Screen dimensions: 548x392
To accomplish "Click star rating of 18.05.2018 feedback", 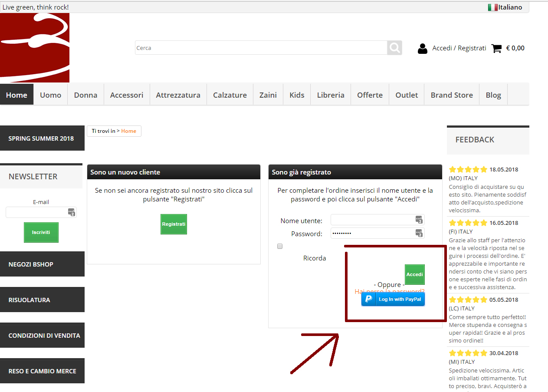I will (x=468, y=169).
